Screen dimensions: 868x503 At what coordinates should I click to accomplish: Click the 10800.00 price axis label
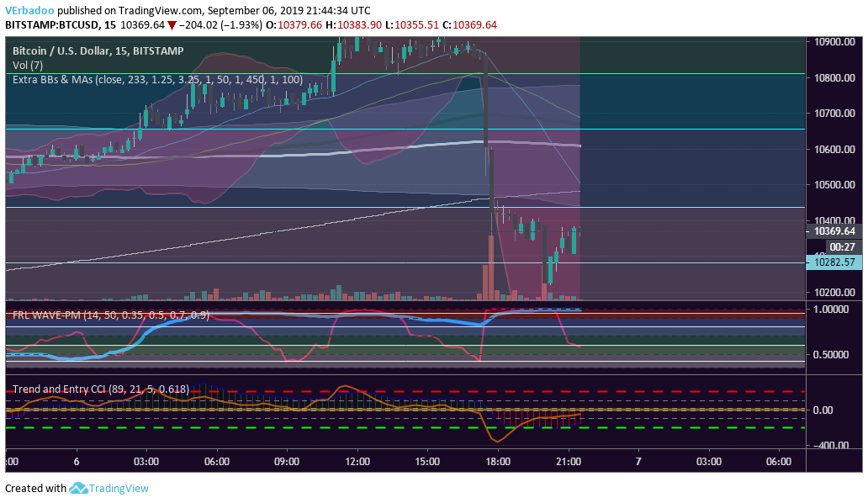(x=834, y=78)
